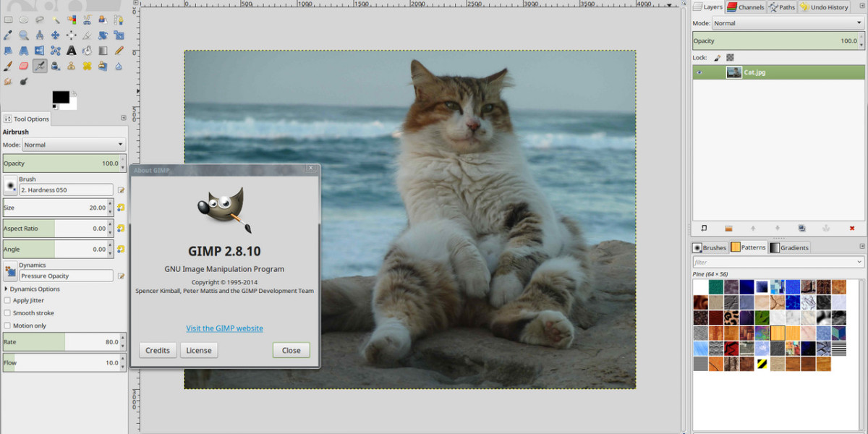Enable the Apply Jitter checkbox
The height and width of the screenshot is (434, 868).
coord(7,300)
